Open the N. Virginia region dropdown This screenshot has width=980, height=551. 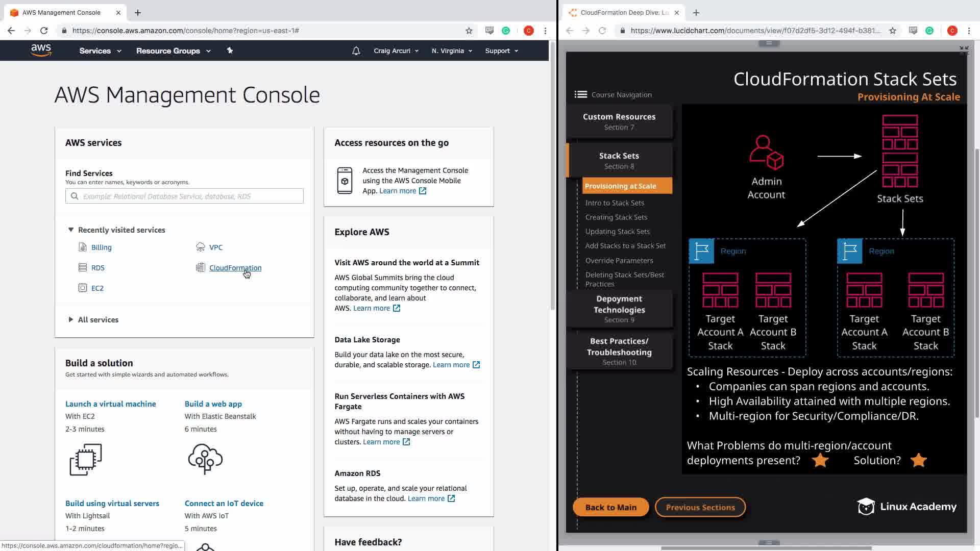point(452,51)
